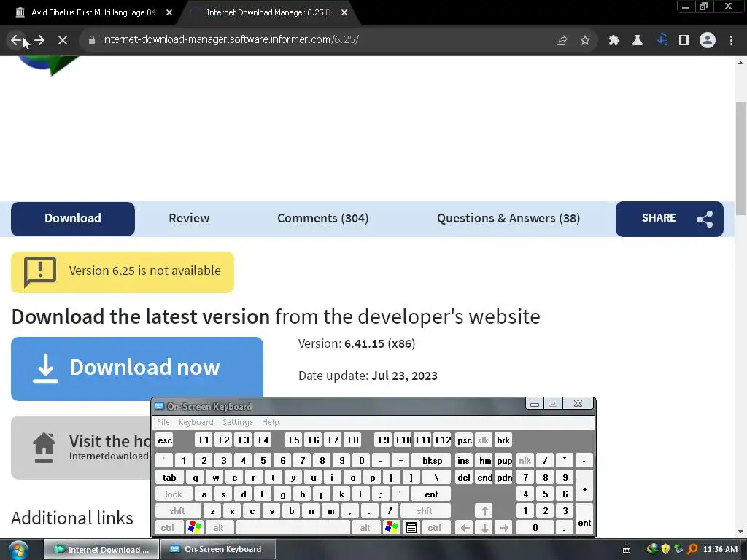
Task: Click the tab key on On-Screen Keyboard
Action: point(169,478)
